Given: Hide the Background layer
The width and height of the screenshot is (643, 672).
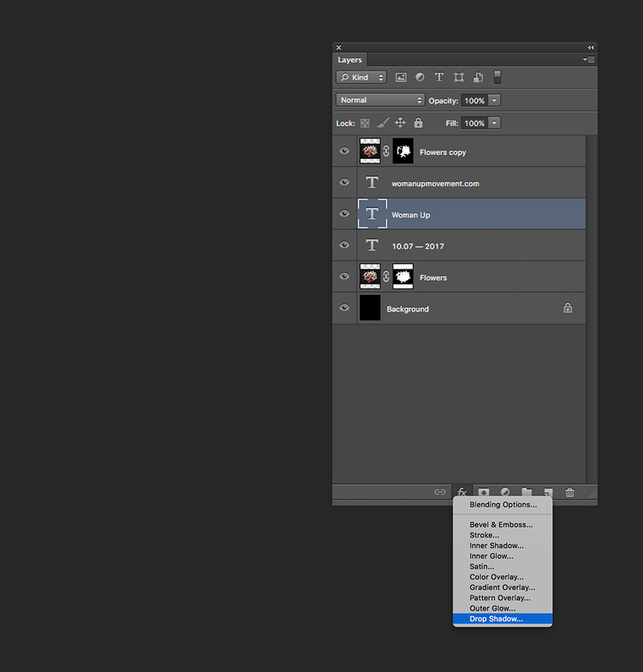Looking at the screenshot, I should (344, 308).
